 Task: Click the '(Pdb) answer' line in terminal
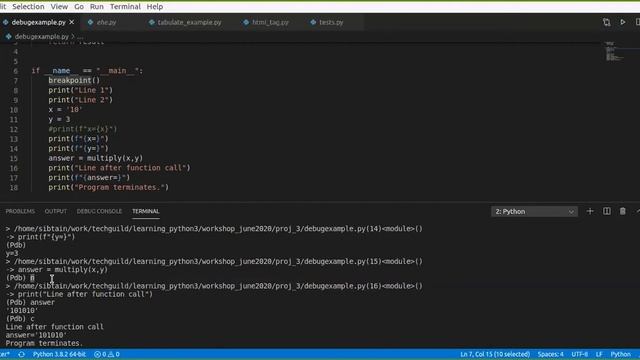tap(30, 302)
